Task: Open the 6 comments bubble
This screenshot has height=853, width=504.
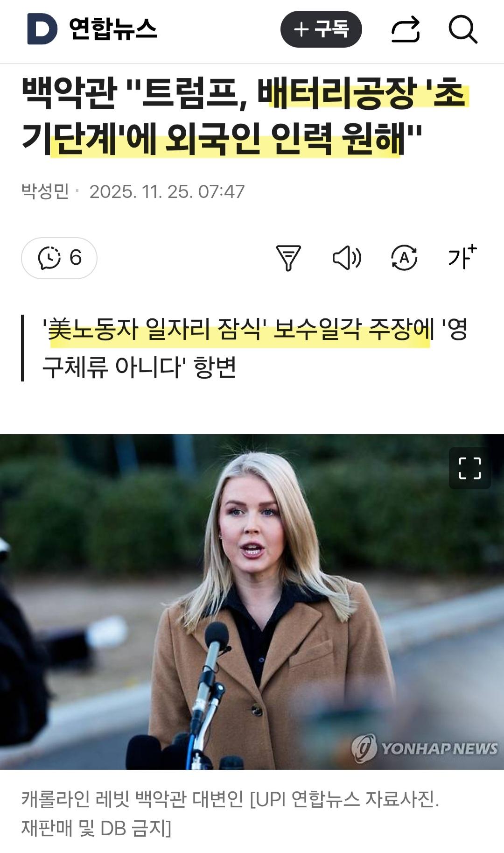Action: pos(59,258)
